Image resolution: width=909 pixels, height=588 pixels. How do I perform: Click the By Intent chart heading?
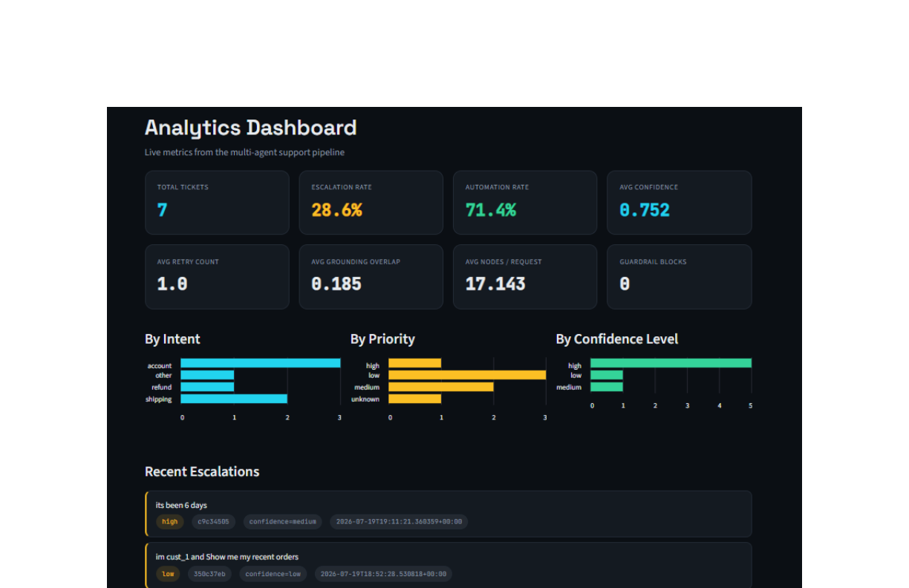point(172,339)
